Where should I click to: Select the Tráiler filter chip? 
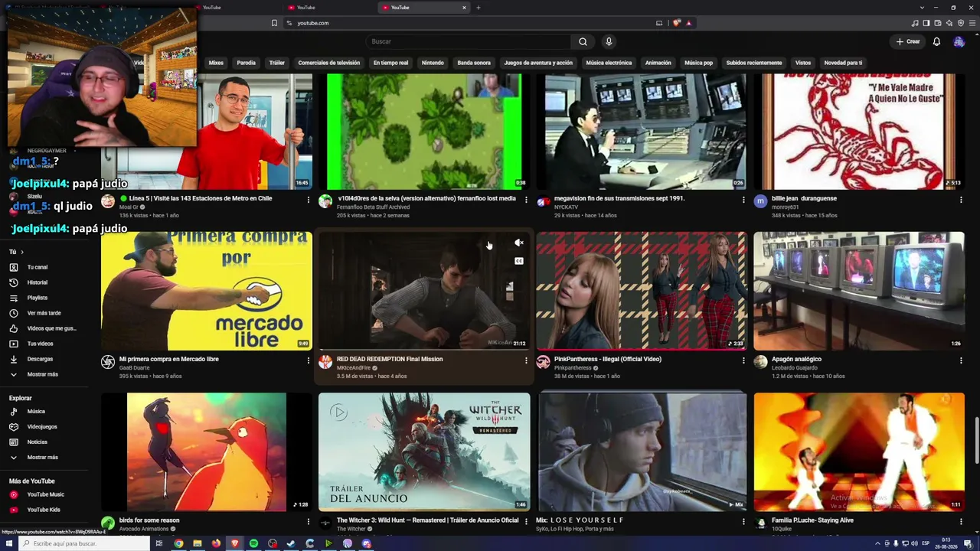point(277,63)
